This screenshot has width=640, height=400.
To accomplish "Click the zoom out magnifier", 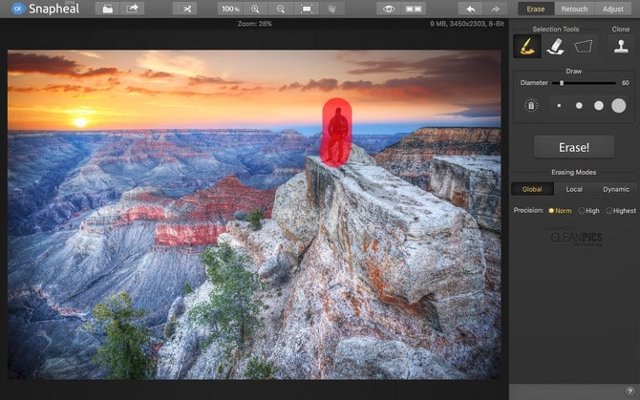I will pos(281,8).
